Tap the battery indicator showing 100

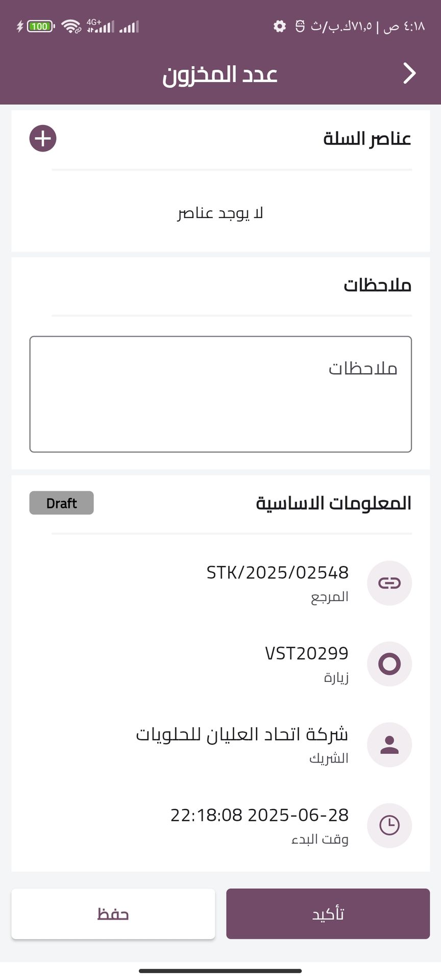pyautogui.click(x=40, y=26)
